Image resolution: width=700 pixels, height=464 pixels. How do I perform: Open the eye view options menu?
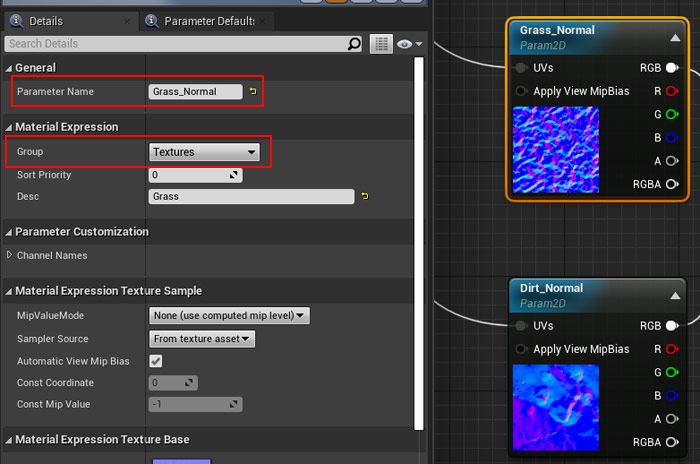[410, 44]
